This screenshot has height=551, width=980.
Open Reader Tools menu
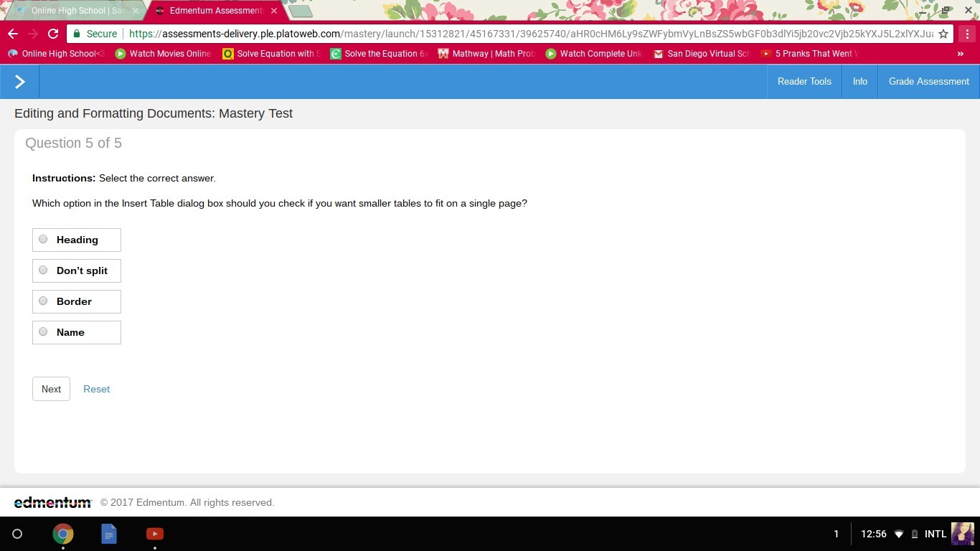pos(804,82)
